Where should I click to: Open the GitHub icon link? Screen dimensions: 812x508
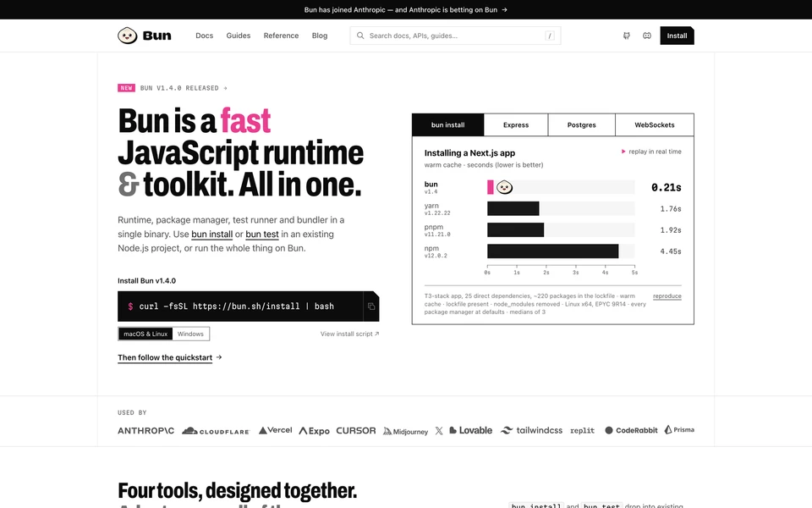click(627, 36)
